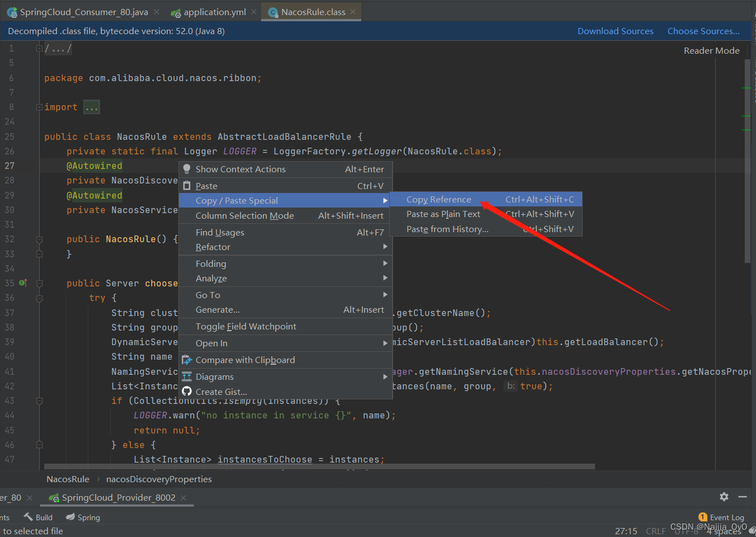Open the Go To submenu
Screen dimensions: 756x537
coord(285,295)
